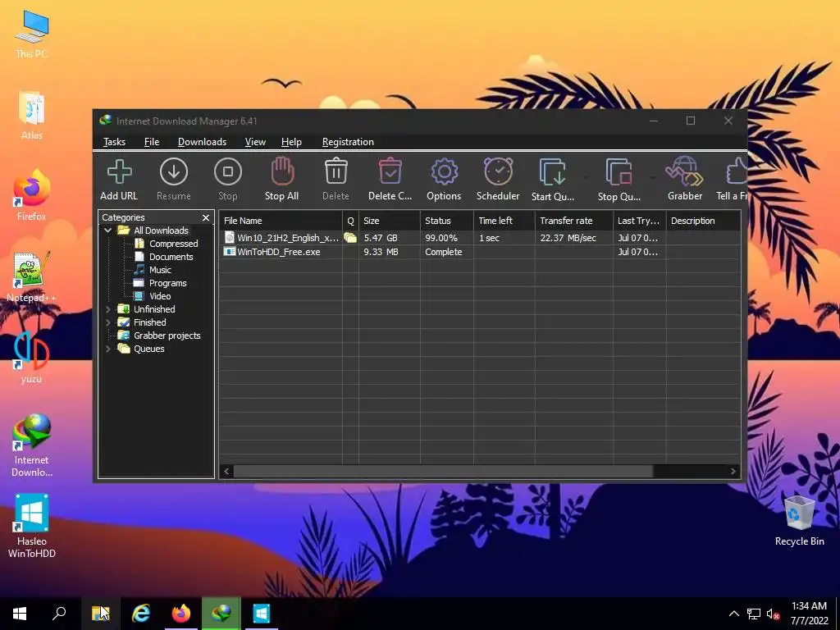Click the Stop Queue icon

click(619, 172)
